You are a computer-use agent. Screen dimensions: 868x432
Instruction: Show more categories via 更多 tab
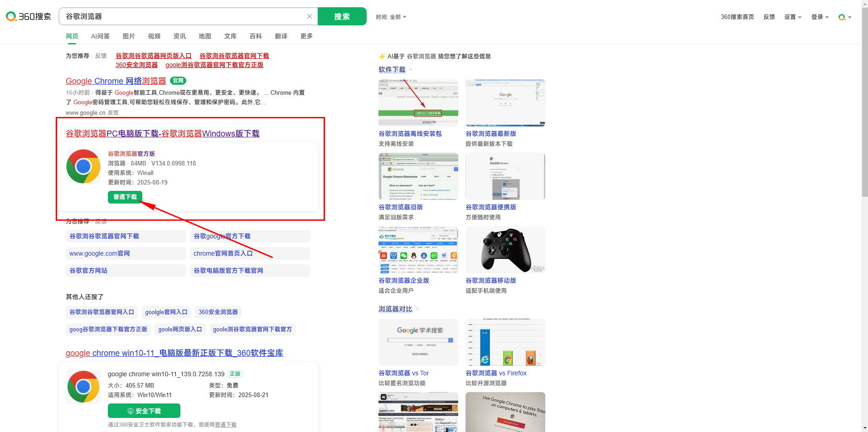click(x=306, y=36)
